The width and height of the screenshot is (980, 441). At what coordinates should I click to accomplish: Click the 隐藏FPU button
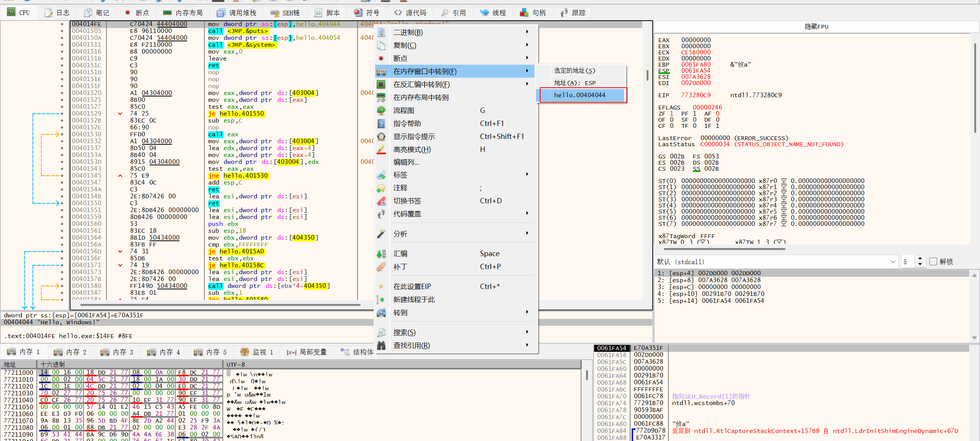point(816,26)
